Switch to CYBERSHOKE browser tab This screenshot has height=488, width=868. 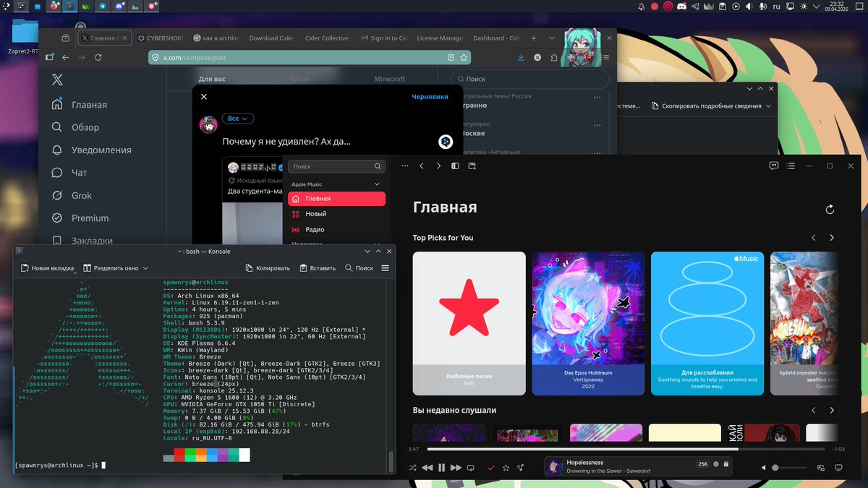[159, 38]
